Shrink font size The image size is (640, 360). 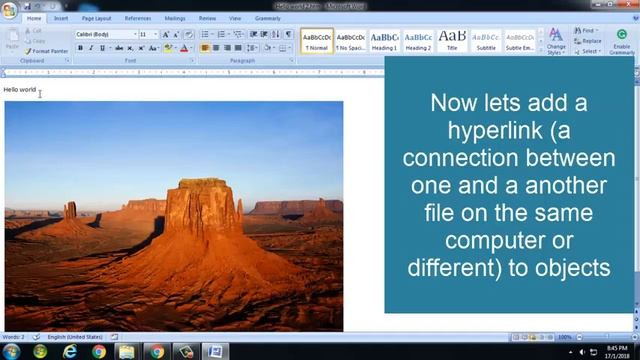pyautogui.click(x=176, y=35)
